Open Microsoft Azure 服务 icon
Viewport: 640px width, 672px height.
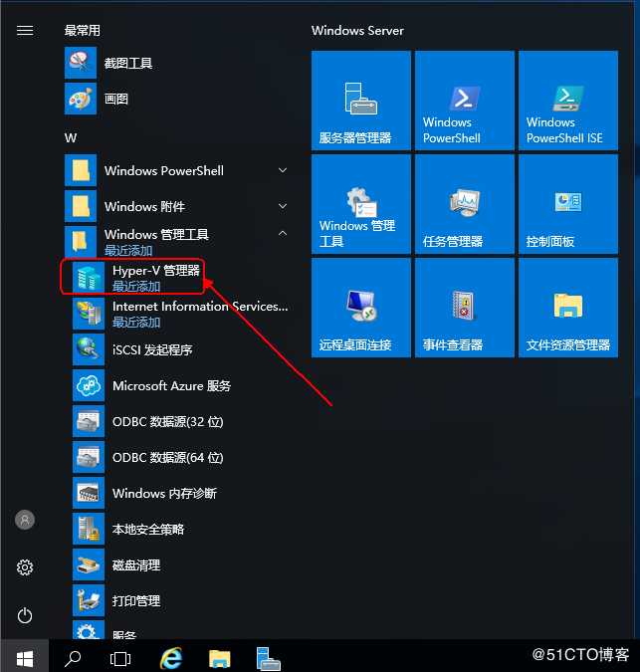89,385
